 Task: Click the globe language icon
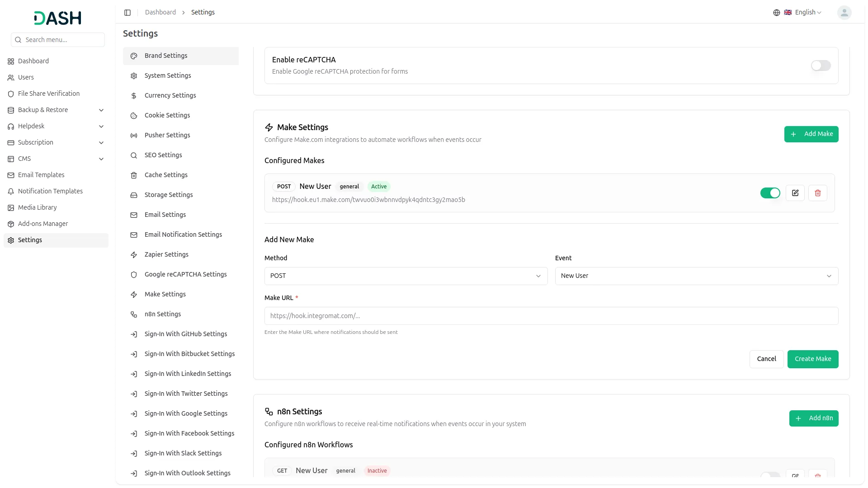(x=776, y=13)
